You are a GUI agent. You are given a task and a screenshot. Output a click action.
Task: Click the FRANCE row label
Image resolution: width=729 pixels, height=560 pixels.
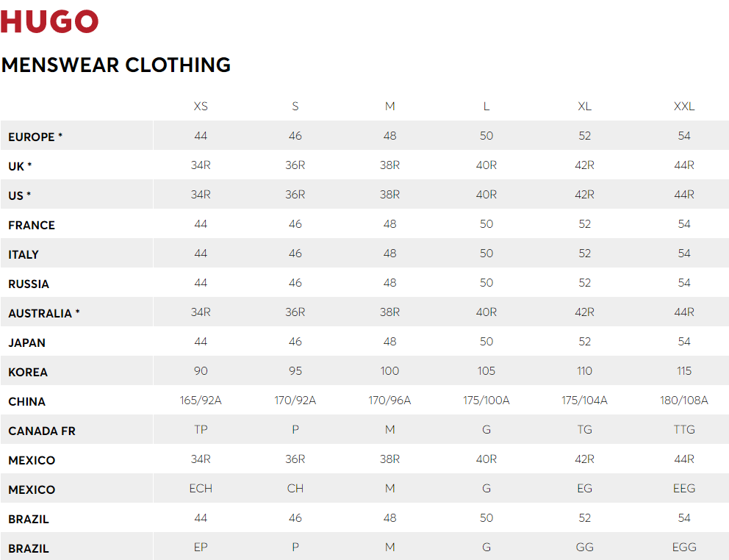32,225
